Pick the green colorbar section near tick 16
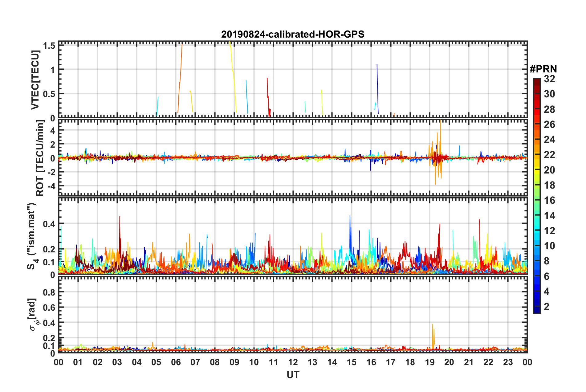This screenshot has height=392, width=586. pos(536,200)
